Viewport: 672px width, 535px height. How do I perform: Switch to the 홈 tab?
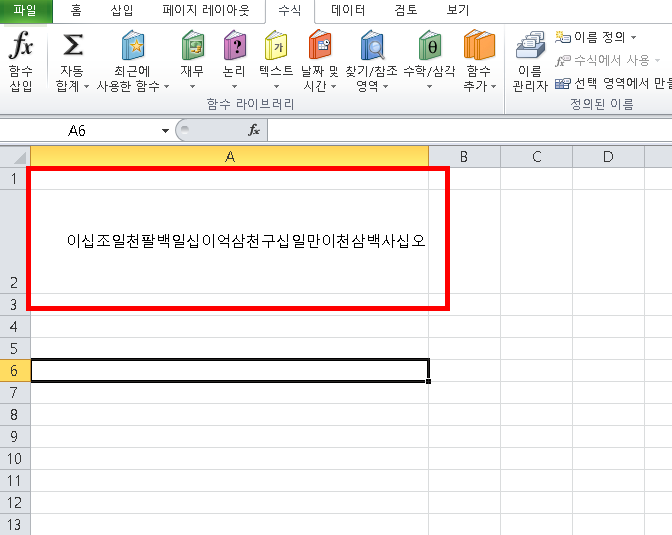(x=76, y=10)
